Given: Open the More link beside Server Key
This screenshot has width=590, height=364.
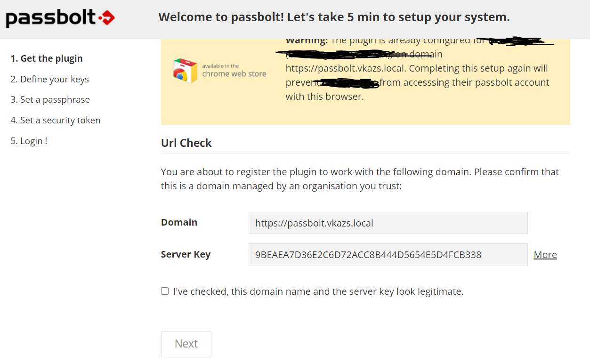Looking at the screenshot, I should click(545, 255).
